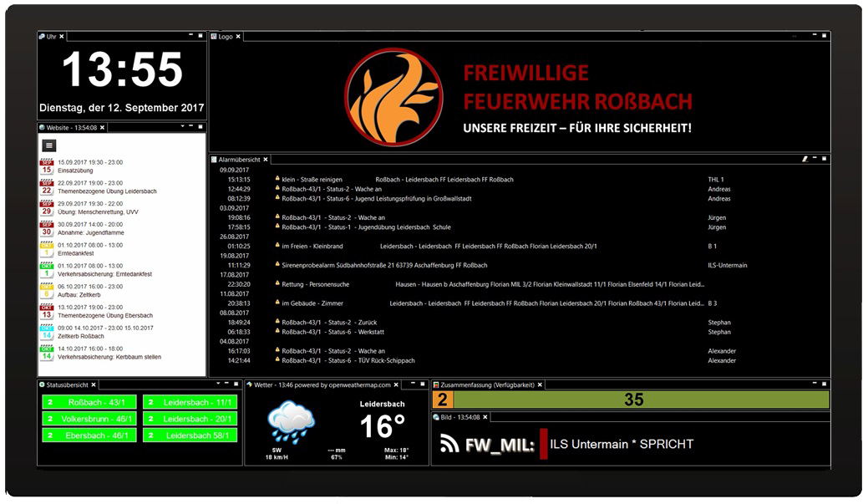Viewport: 868px width, 504px height.
Task: Open the Alarmübersicht tab
Action: [240, 160]
